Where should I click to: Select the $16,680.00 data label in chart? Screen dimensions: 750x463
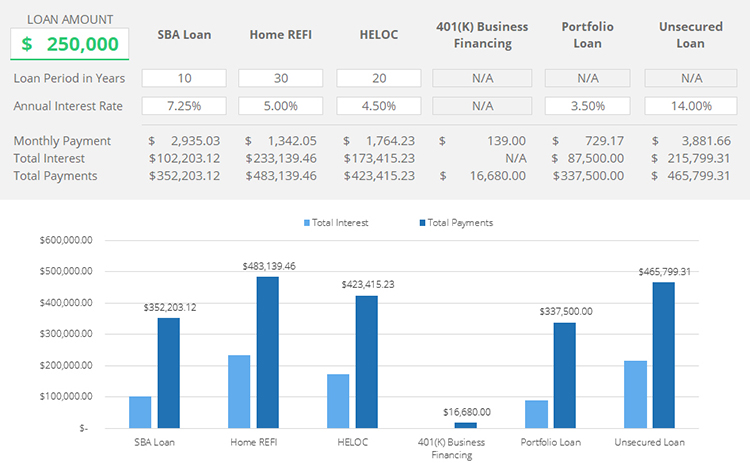tap(467, 411)
